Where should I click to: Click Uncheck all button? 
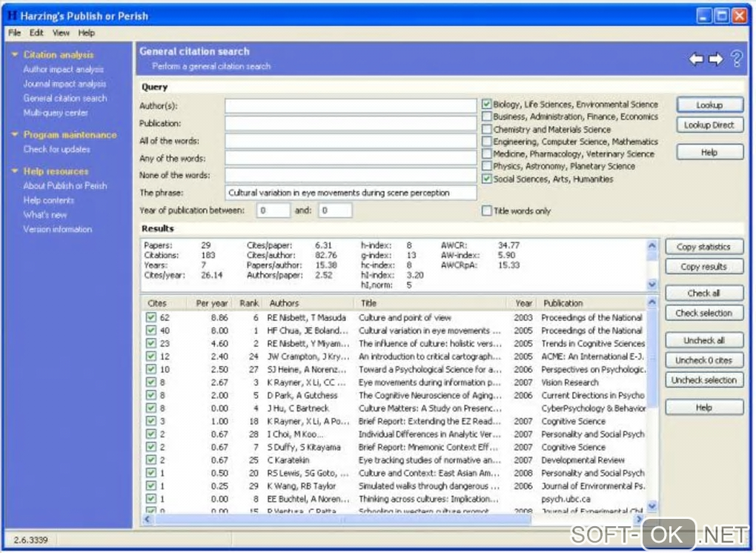click(704, 340)
